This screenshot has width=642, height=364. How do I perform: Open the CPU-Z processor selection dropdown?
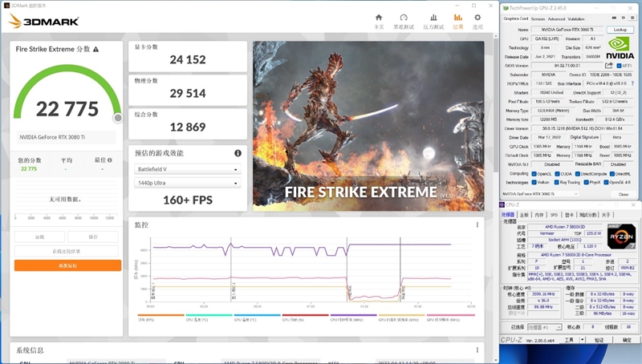click(545, 327)
